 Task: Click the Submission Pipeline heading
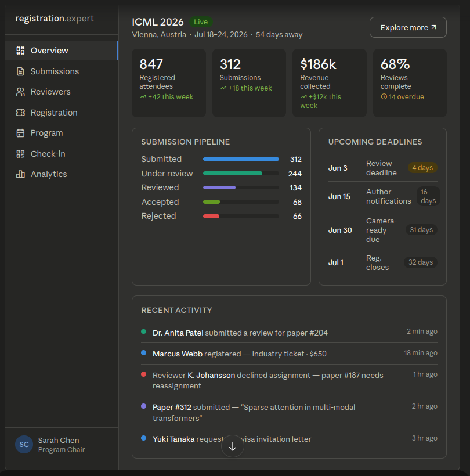[186, 142]
